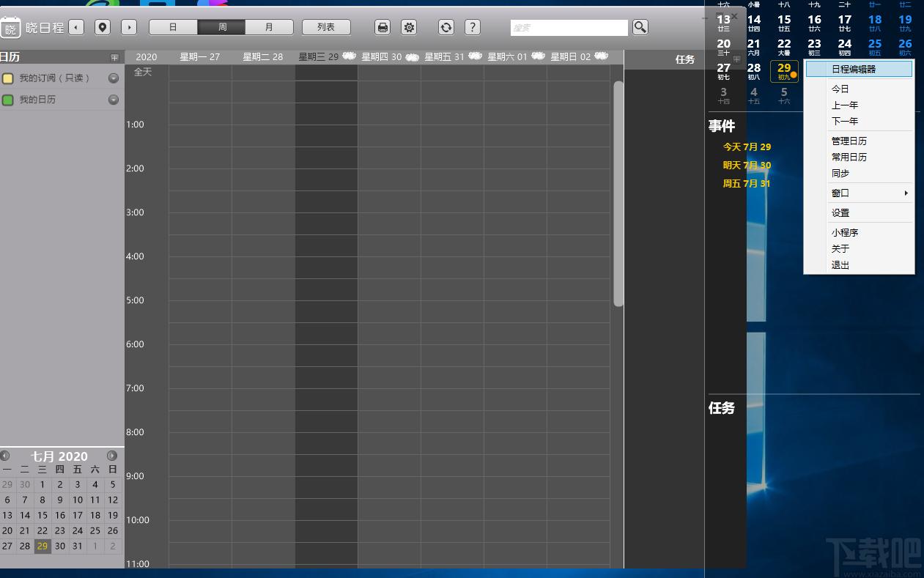Expand the 窗口 submenu

coord(859,193)
